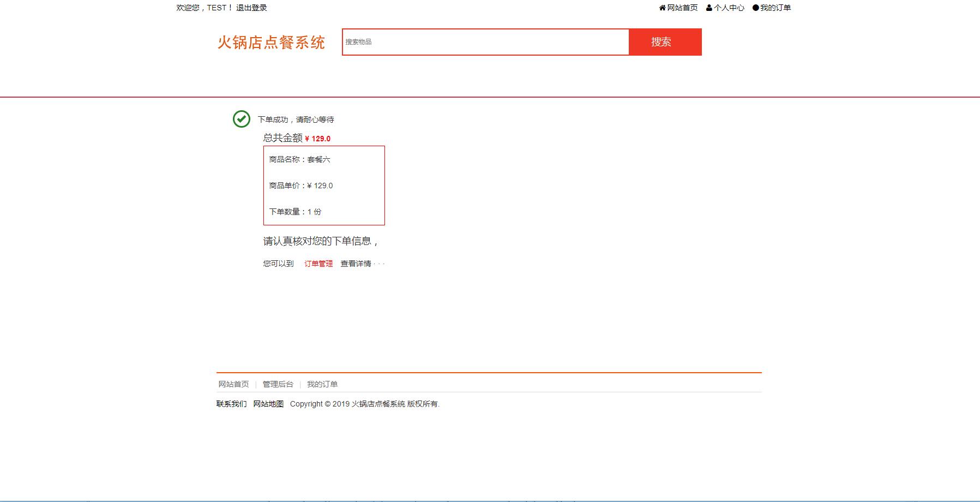980x502 pixels.
Task: Click the 火锅店点餐系统 site title
Action: pos(271,43)
